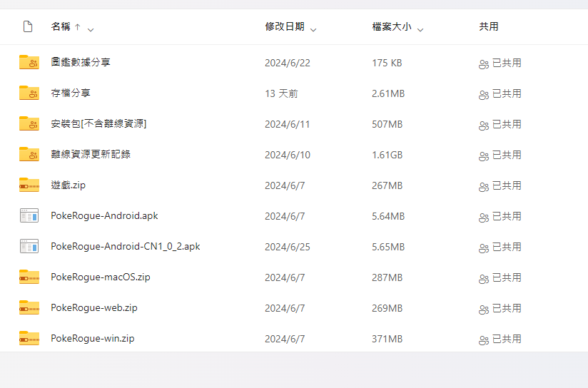Open the PokeRogue-macOS.zip file name
Viewport: 588px width, 388px height.
(101, 277)
